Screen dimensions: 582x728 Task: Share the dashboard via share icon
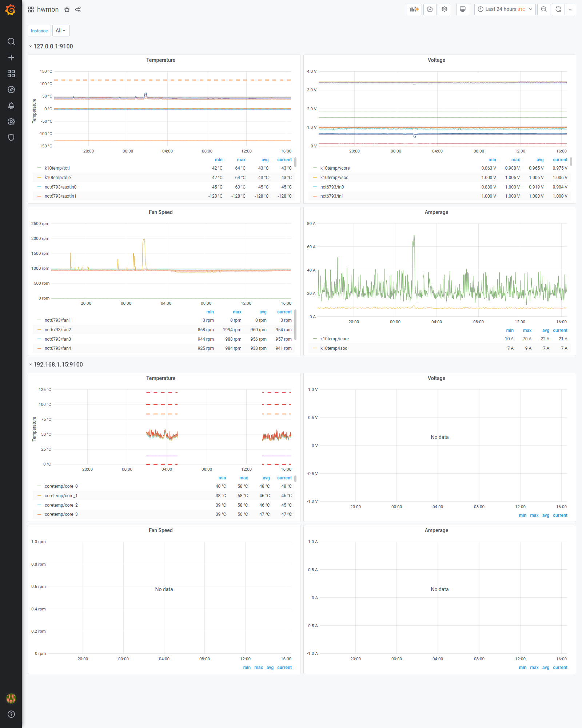point(78,9)
